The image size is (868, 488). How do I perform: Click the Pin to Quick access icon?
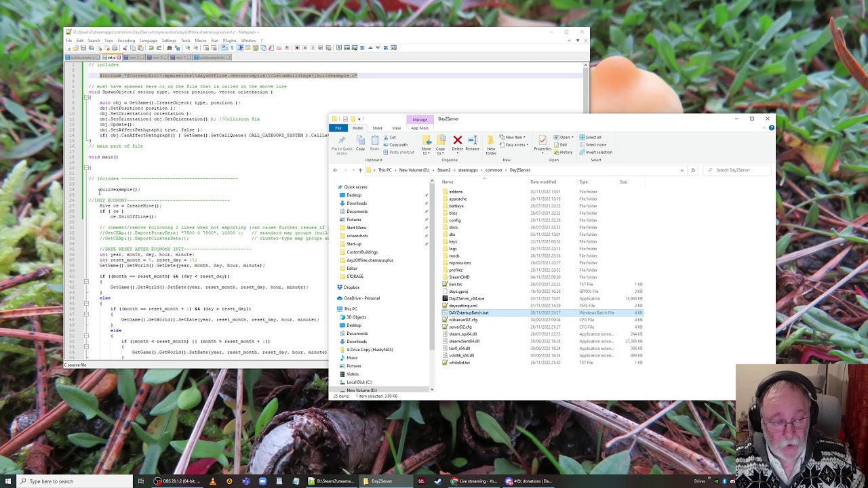tap(342, 140)
